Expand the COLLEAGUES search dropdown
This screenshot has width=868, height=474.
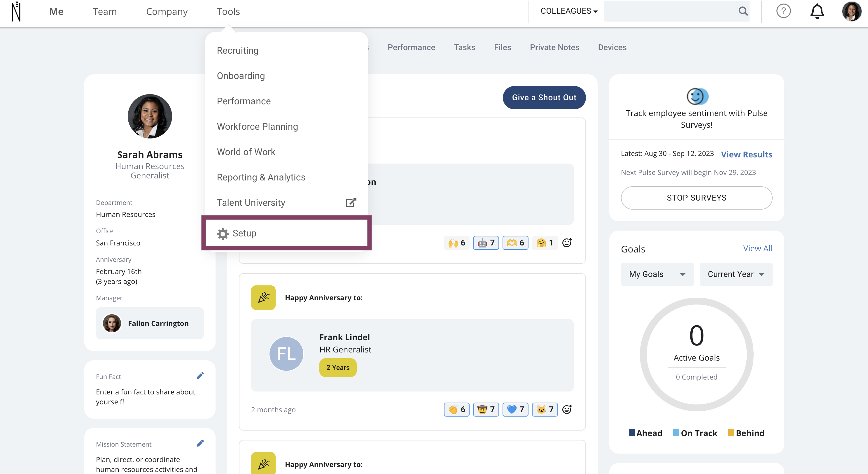pos(569,11)
